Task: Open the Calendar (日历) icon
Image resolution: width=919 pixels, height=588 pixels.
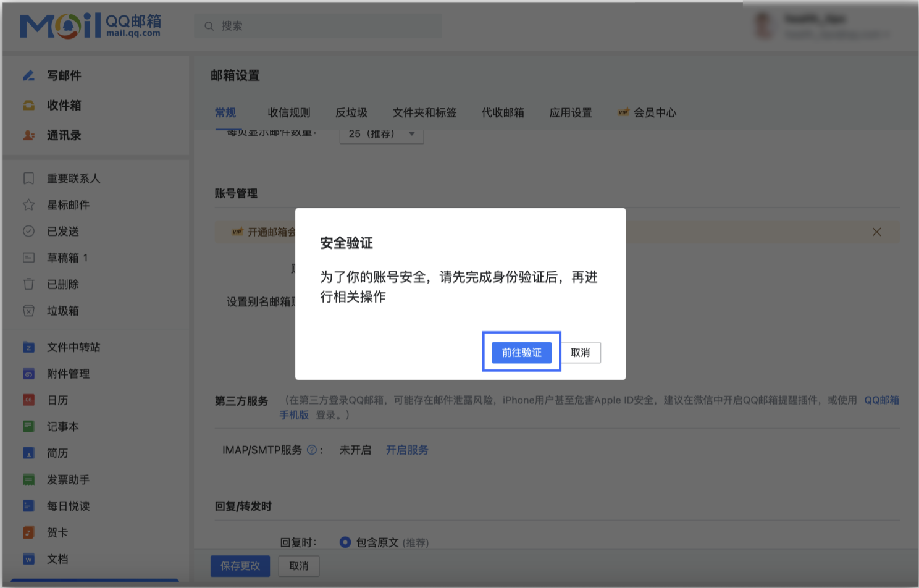Action: pos(28,400)
